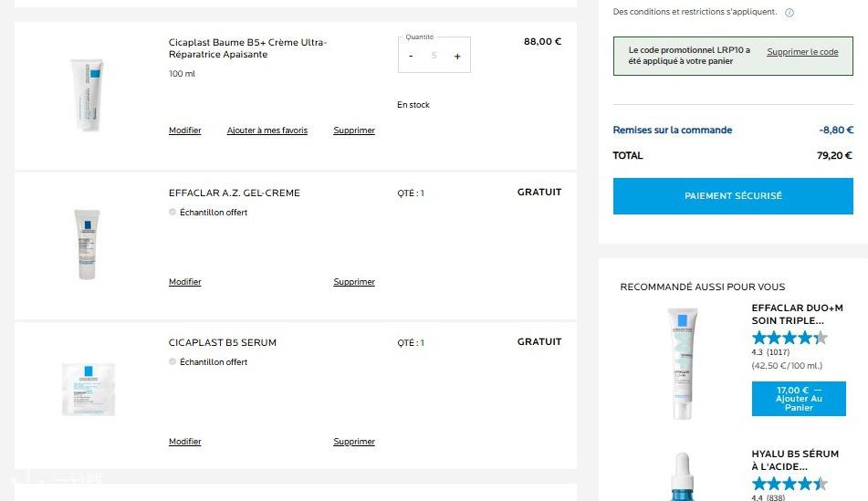The image size is (868, 501).
Task: Open recommended Effaclar Duo+M product image
Action: pyautogui.click(x=683, y=363)
